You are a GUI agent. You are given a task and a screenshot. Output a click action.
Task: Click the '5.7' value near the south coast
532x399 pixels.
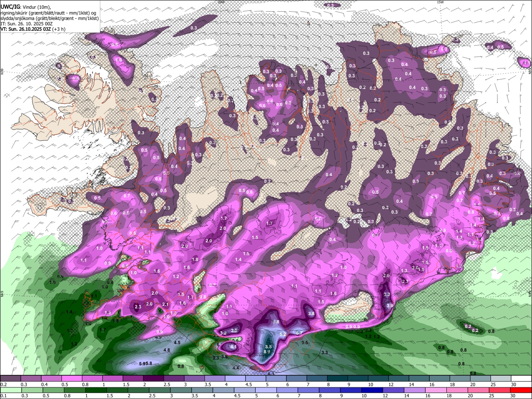pos(299,332)
